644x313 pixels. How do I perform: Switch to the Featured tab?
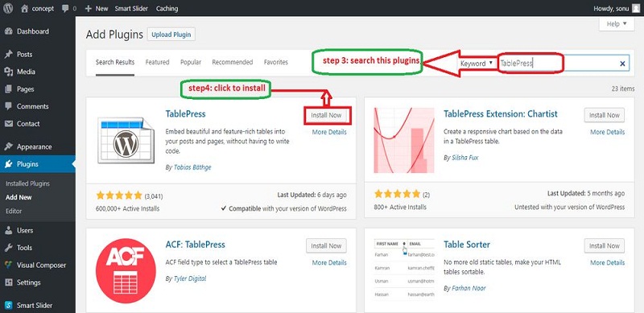click(x=157, y=62)
